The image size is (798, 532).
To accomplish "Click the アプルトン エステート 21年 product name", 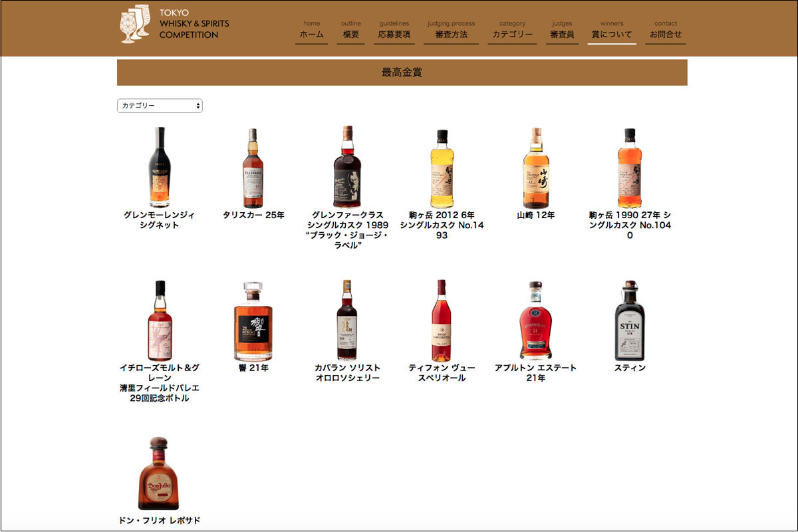I will pyautogui.click(x=536, y=373).
